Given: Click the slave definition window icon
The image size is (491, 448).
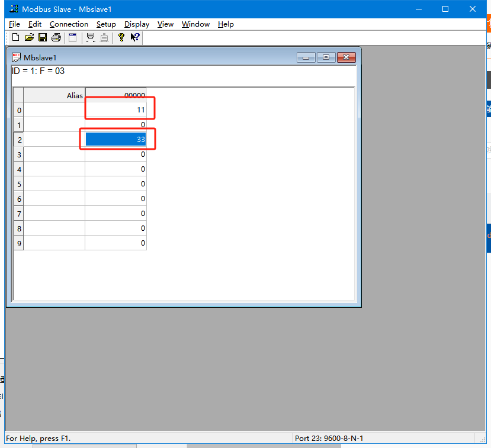Looking at the screenshot, I should [x=73, y=37].
